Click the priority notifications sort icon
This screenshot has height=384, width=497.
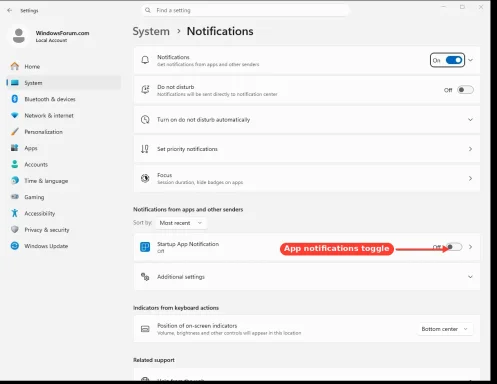coord(145,149)
